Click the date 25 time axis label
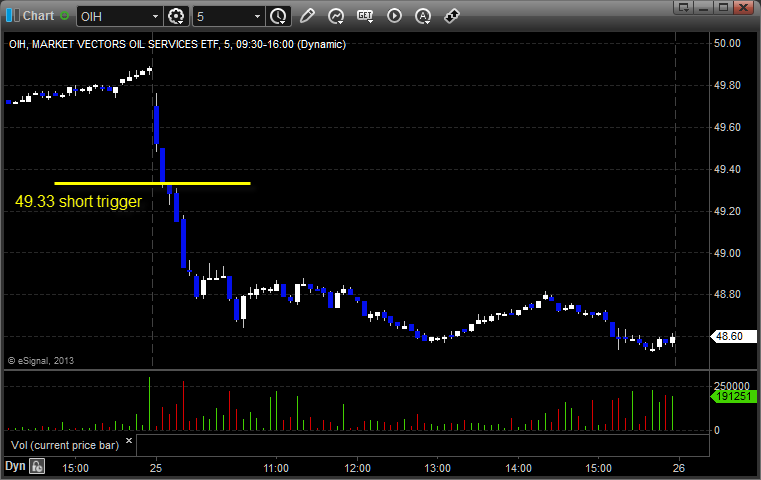This screenshot has height=480, width=761. pyautogui.click(x=156, y=468)
